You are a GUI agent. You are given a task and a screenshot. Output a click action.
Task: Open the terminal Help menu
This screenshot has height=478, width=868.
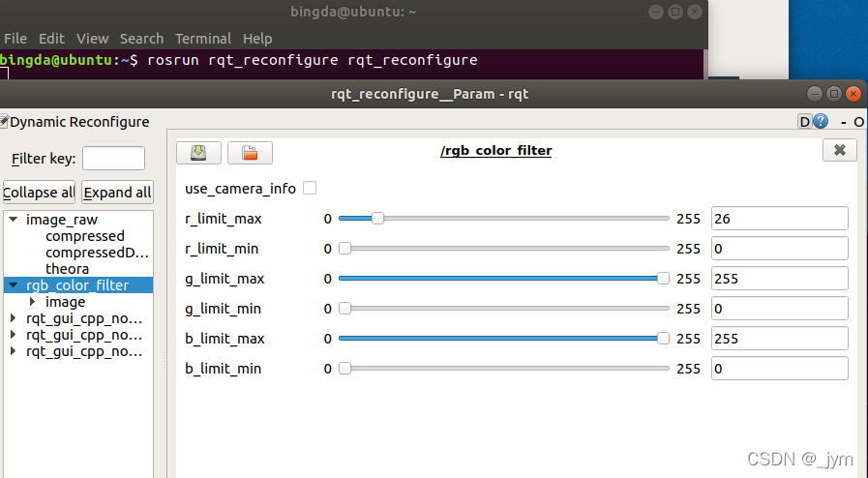(x=257, y=39)
